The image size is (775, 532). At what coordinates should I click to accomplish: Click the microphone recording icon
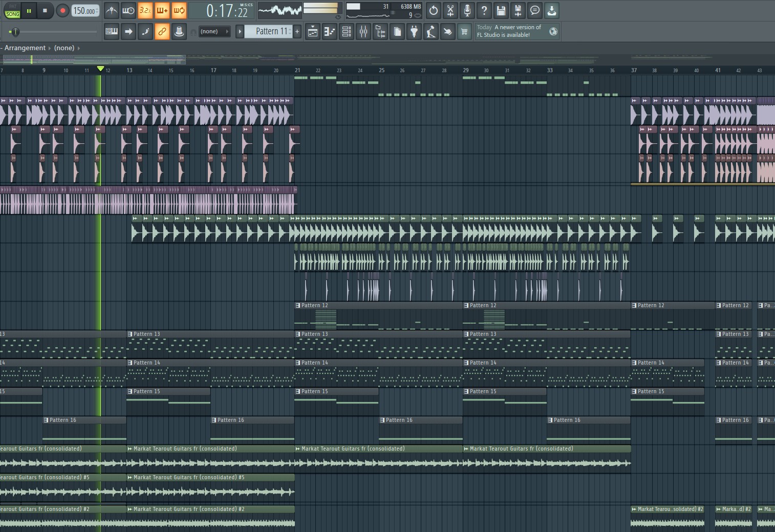pyautogui.click(x=467, y=10)
